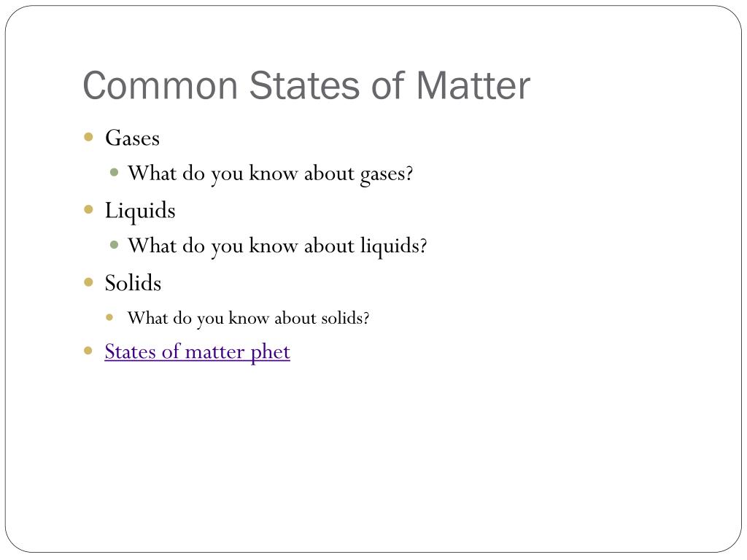The width and height of the screenshot is (747, 560).
Task: Click the bullet beside the phet link
Action: click(x=88, y=351)
